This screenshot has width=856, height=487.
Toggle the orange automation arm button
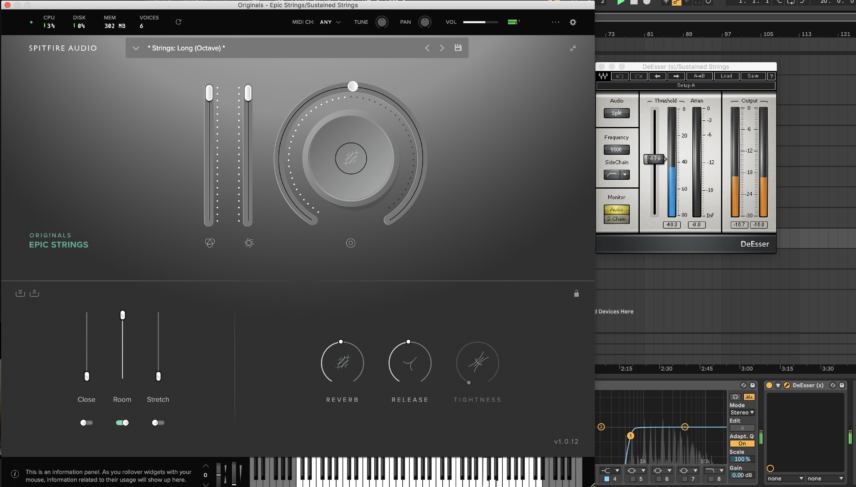(676, 2)
